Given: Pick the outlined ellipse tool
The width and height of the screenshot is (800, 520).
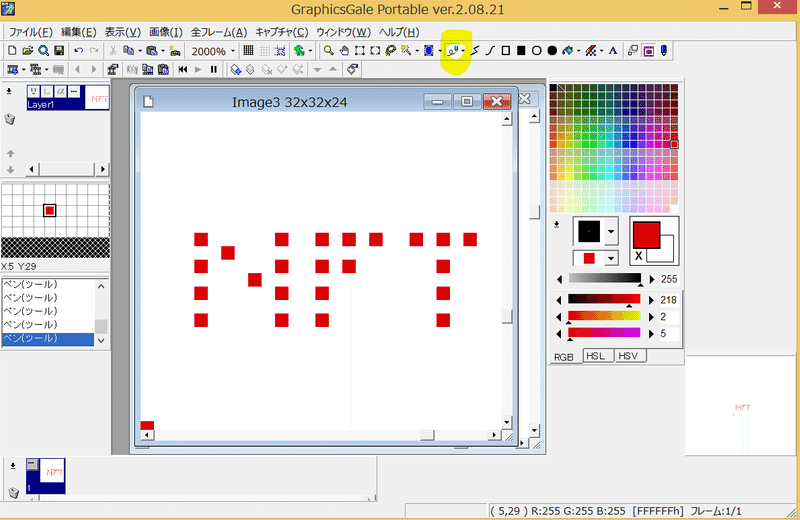Looking at the screenshot, I should (x=536, y=51).
